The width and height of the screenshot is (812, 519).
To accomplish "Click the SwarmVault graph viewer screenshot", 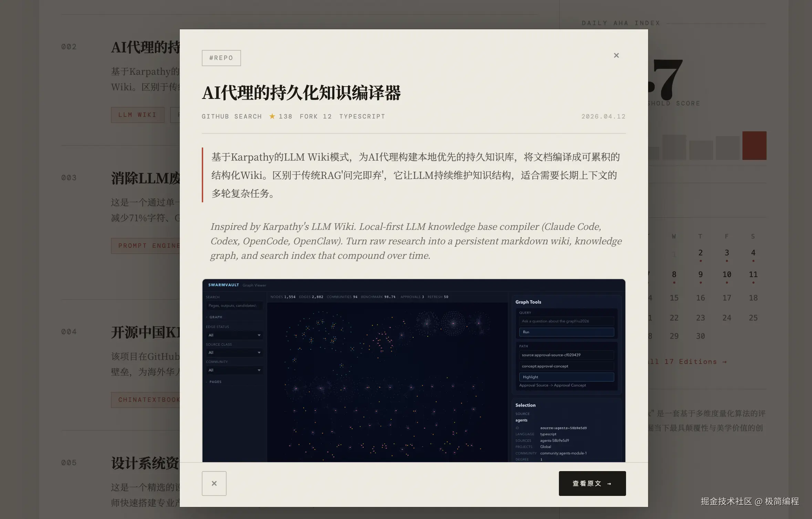I will [x=387, y=379].
